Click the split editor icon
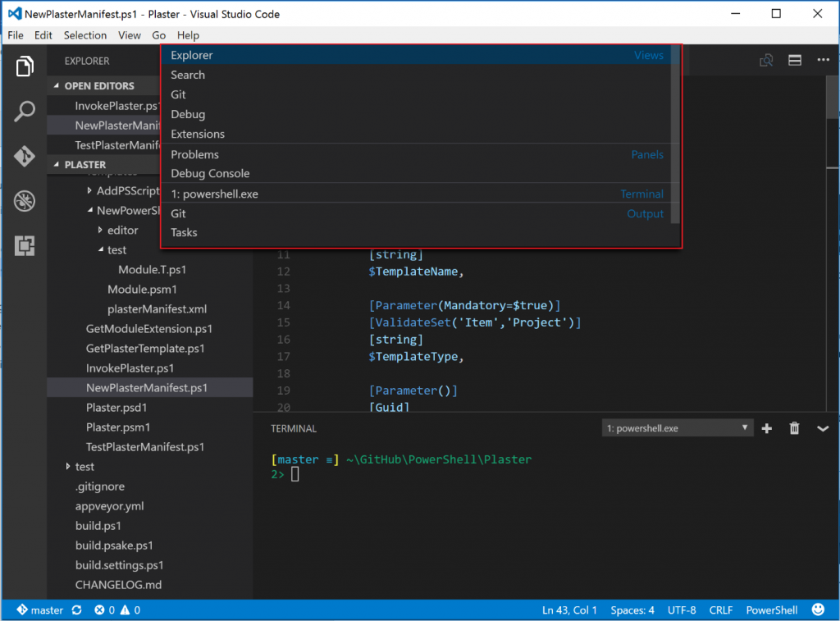This screenshot has width=840, height=621. click(794, 60)
